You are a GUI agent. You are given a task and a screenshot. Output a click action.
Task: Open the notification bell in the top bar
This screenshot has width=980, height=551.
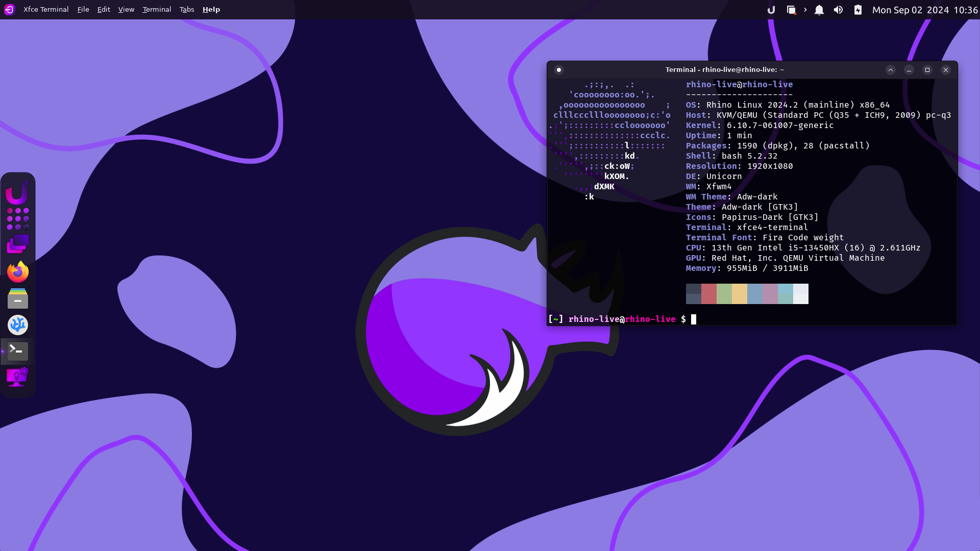819,10
